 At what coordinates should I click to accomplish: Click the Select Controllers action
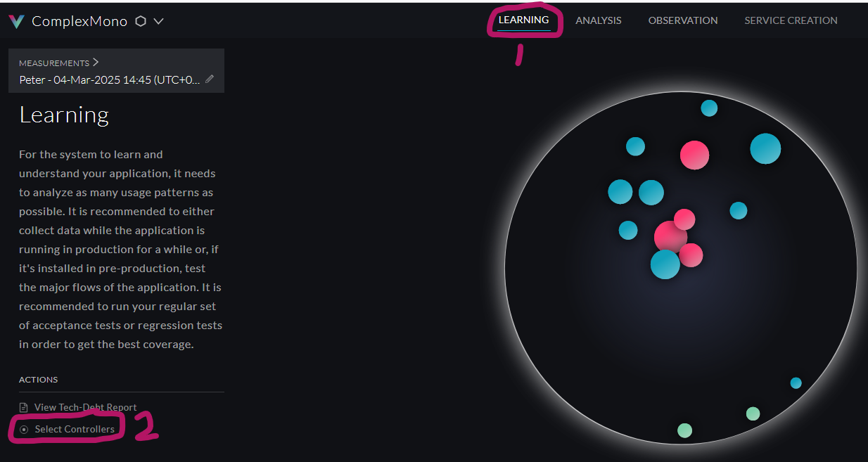75,429
